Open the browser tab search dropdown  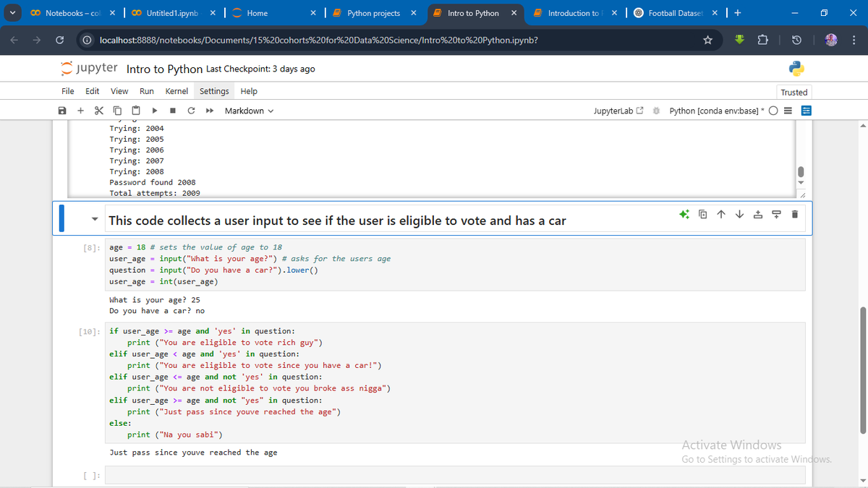(12, 13)
